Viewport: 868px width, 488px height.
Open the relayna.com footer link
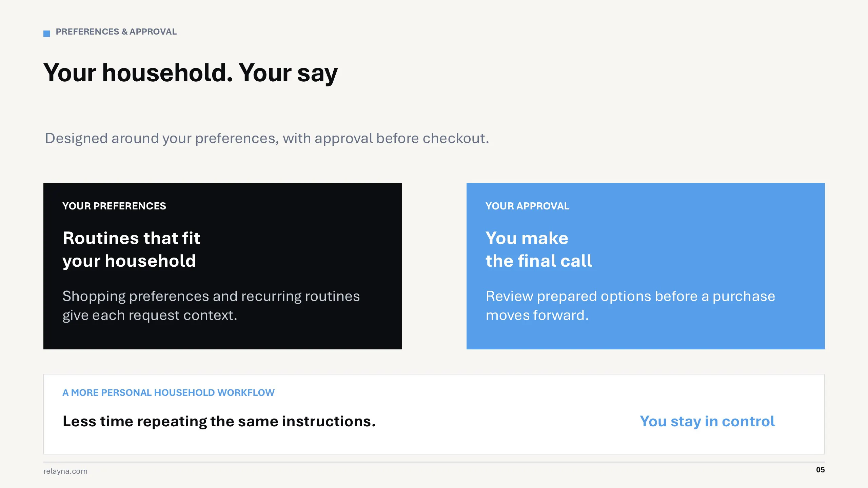pos(65,471)
